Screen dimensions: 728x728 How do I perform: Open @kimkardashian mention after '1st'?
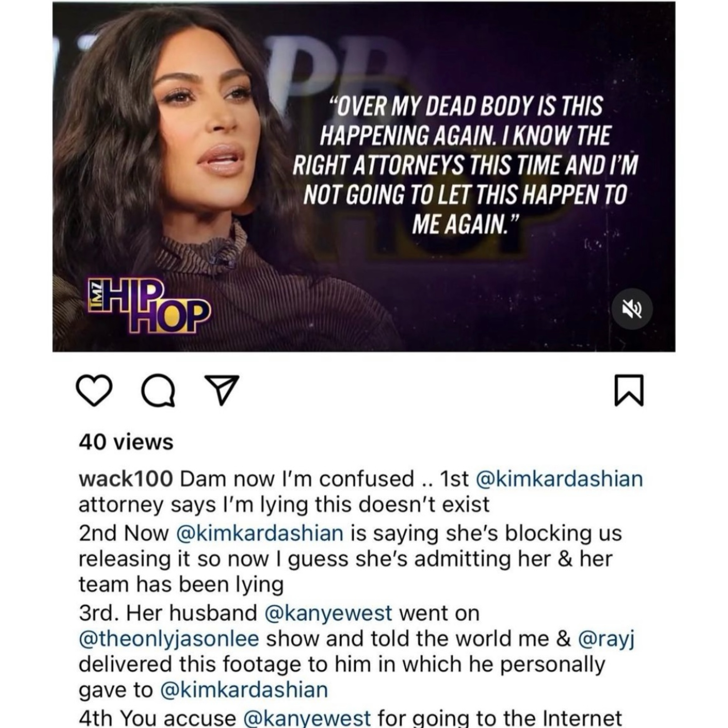[x=560, y=479]
